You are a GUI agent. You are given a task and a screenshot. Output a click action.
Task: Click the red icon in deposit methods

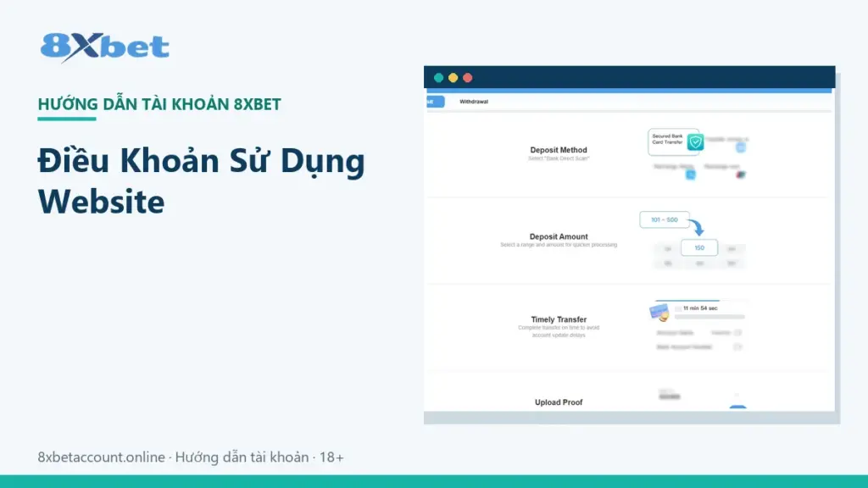tap(741, 175)
